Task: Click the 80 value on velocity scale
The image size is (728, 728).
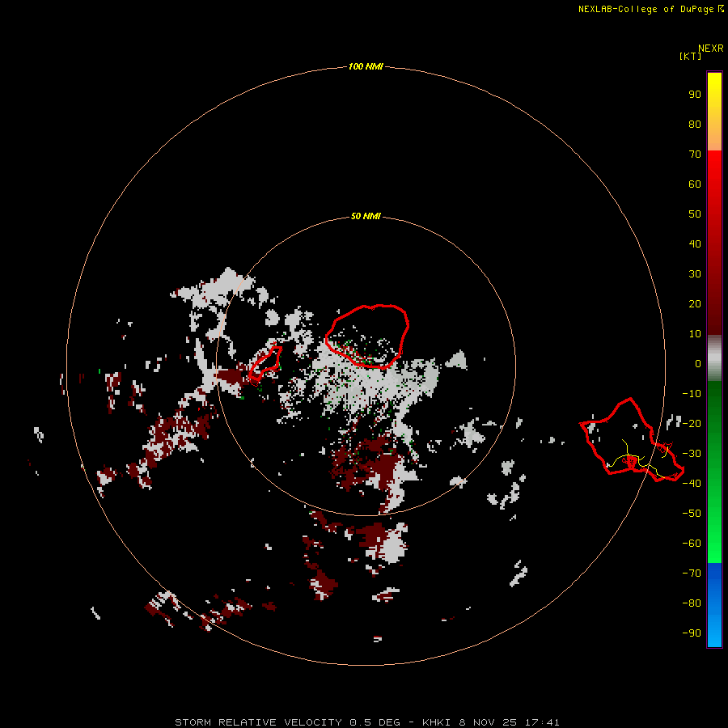Action: point(695,124)
